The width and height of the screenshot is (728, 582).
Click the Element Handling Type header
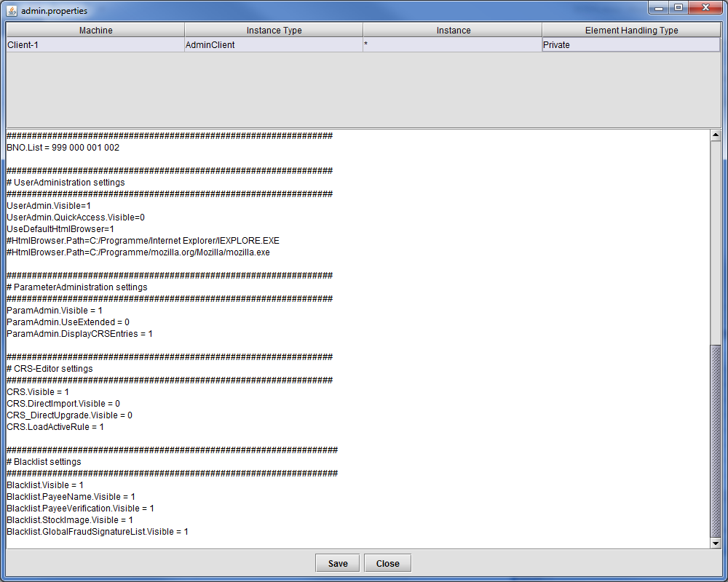pos(631,31)
